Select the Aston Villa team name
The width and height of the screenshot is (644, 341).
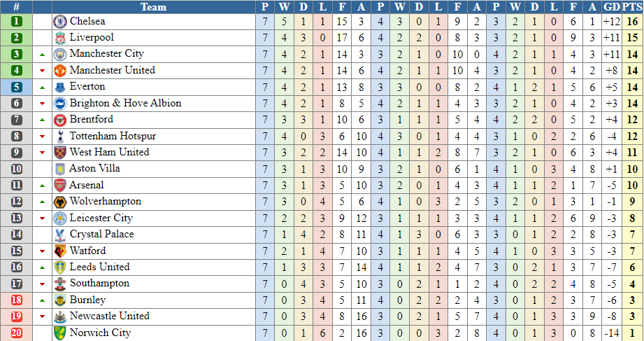pos(94,168)
